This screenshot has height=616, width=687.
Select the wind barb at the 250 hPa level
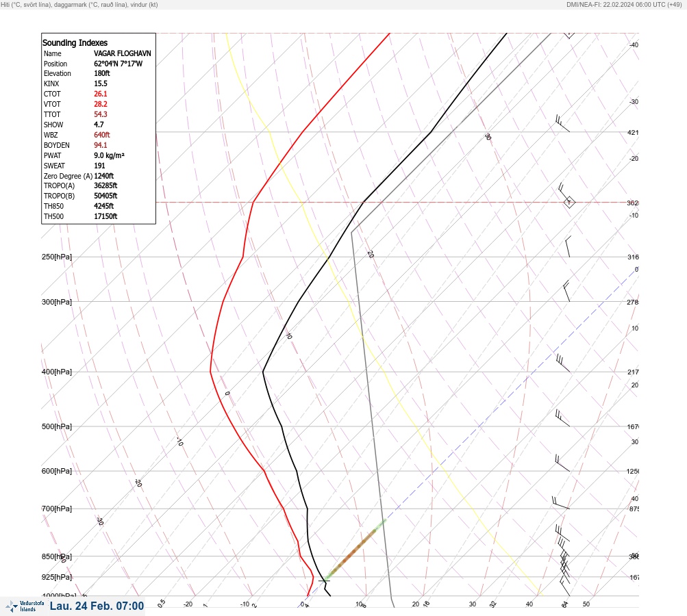pyautogui.click(x=567, y=246)
